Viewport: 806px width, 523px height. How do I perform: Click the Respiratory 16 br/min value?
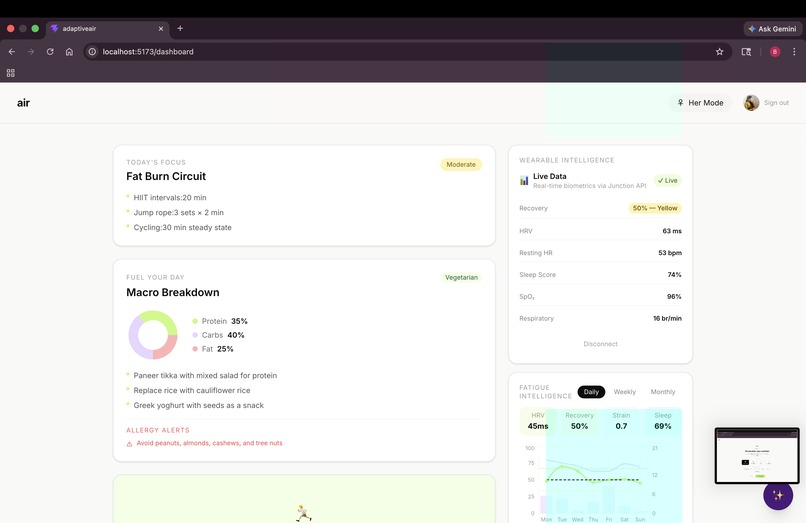pyautogui.click(x=667, y=318)
